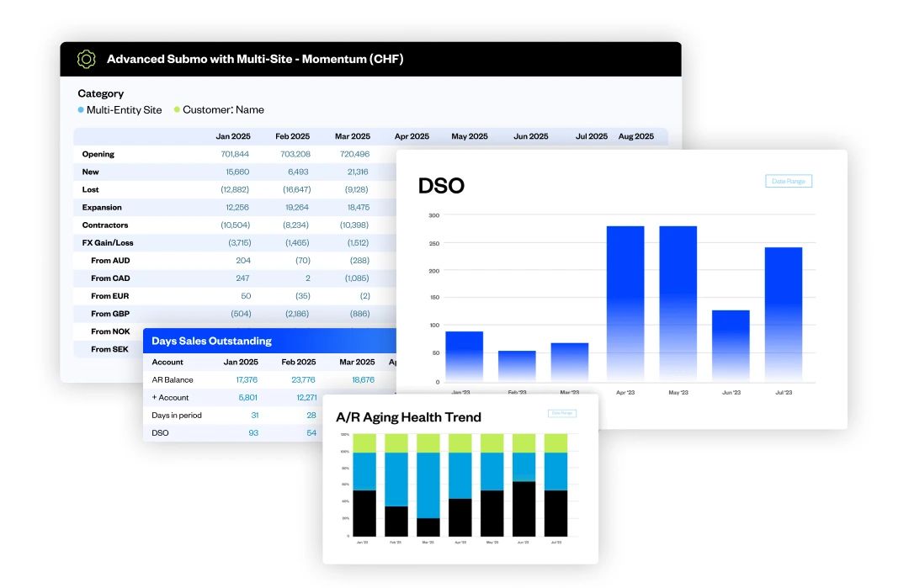Click the DSO chart title

pos(441,185)
